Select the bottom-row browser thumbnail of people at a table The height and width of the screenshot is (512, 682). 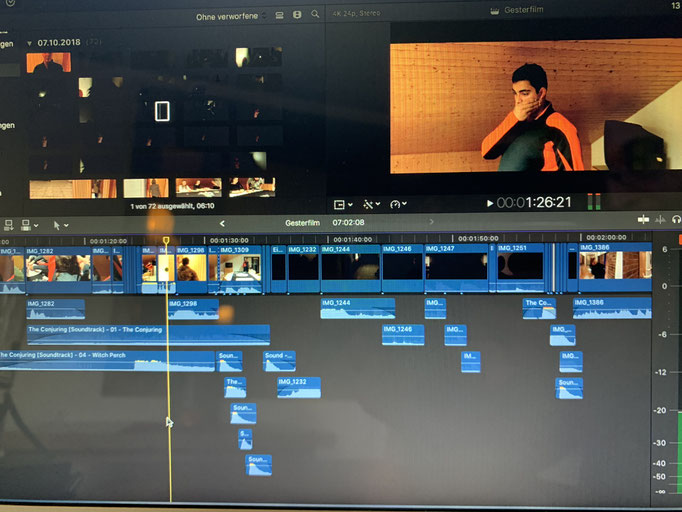point(199,187)
